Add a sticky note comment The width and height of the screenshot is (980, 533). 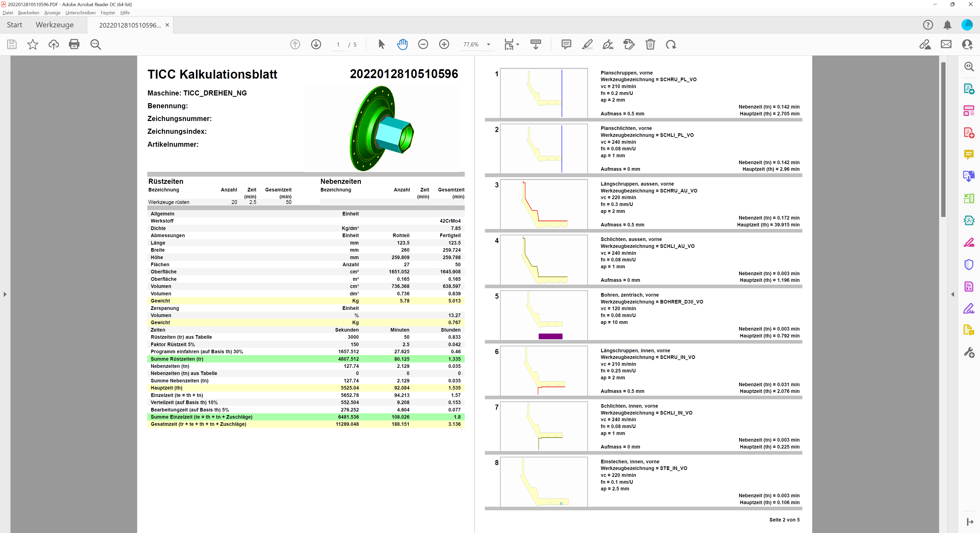point(566,44)
